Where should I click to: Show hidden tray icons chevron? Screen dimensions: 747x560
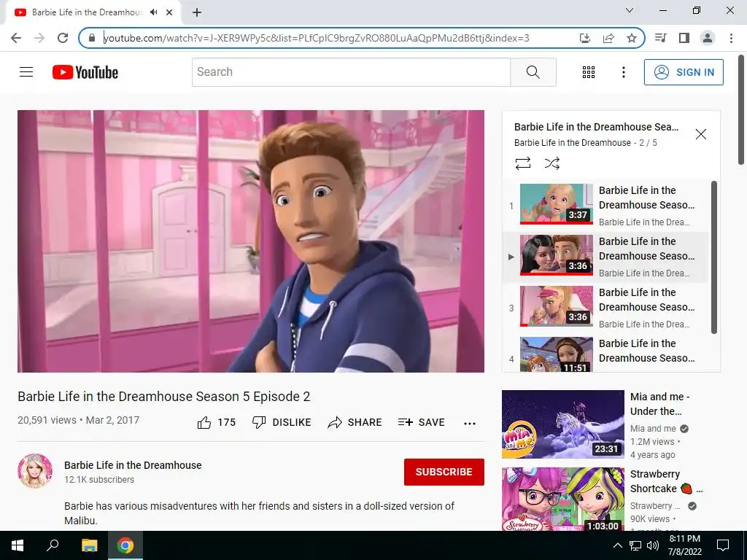[x=617, y=545]
